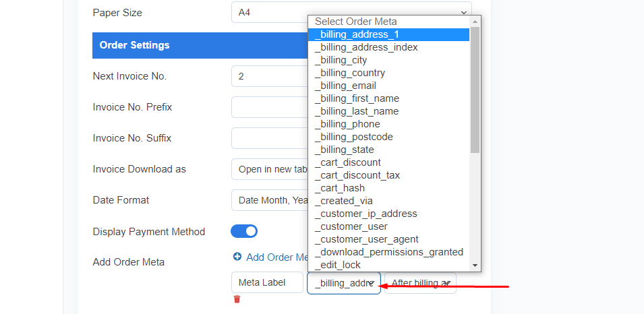Choose _billing_postcode from the list
Screen dimensions: 644x314
[388, 137]
